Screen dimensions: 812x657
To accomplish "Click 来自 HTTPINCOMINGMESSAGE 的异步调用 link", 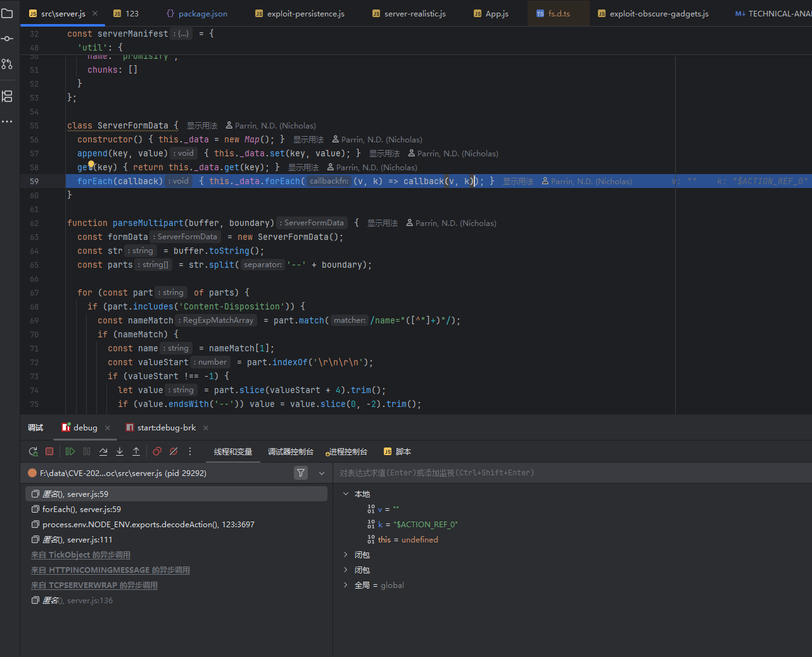I will click(x=110, y=570).
